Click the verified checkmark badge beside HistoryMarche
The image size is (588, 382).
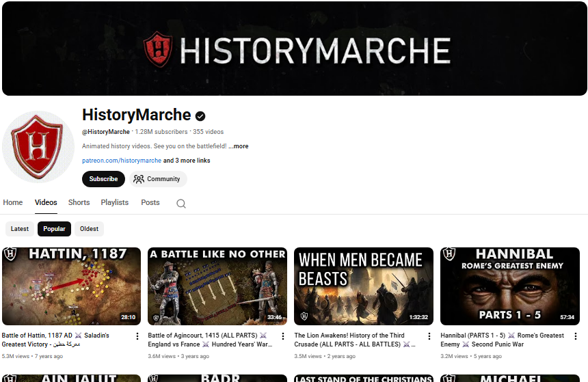200,116
